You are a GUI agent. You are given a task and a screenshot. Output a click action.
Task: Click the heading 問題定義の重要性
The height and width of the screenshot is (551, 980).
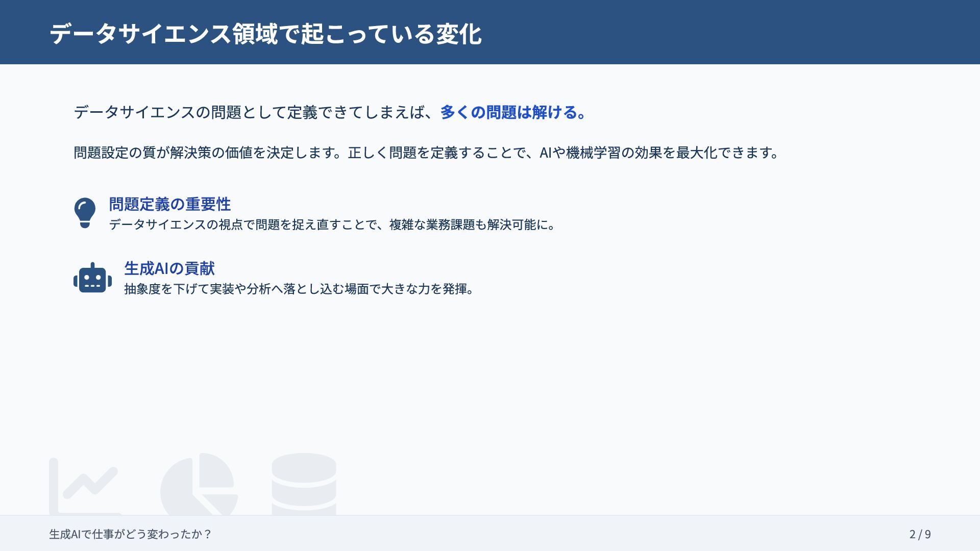point(169,204)
